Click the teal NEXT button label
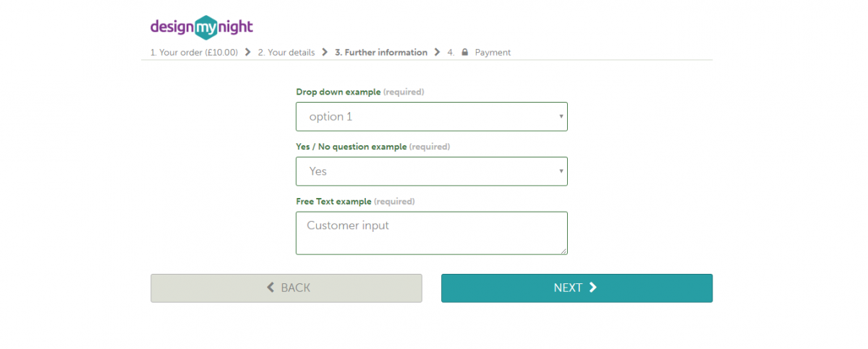The height and width of the screenshot is (349, 868). [x=568, y=288]
